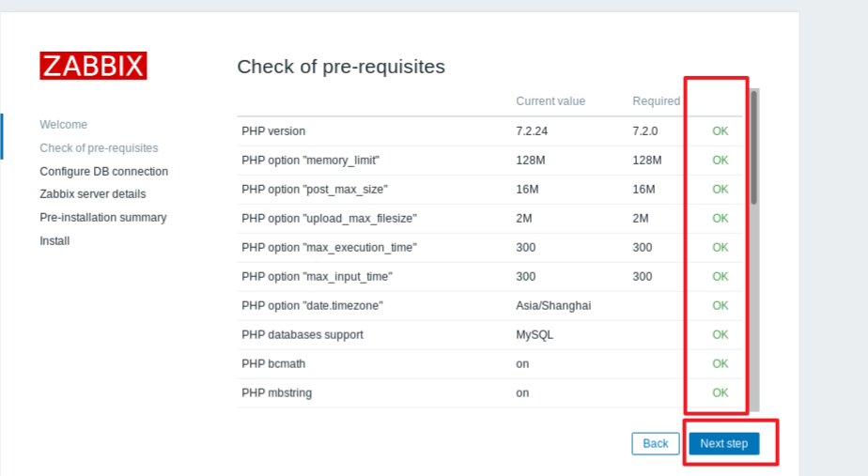Viewport: 868px width, 476px height.
Task: Click OK status for PHP version
Action: 720,131
